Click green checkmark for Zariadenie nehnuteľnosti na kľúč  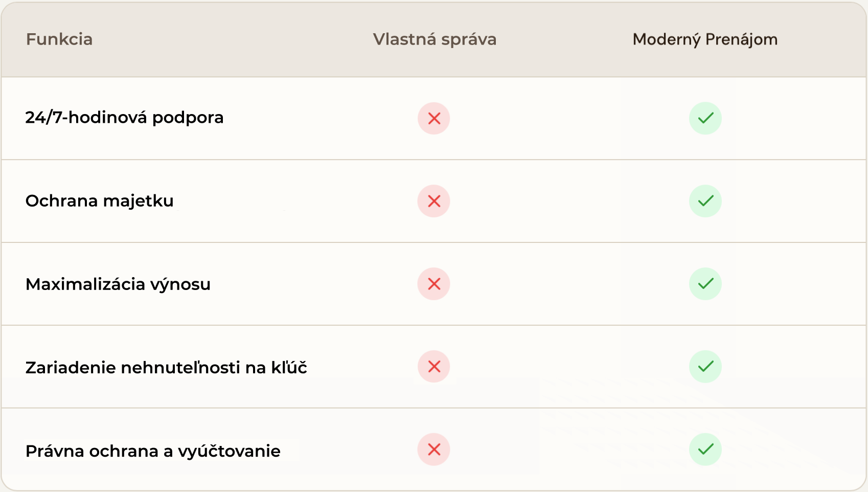(x=705, y=367)
